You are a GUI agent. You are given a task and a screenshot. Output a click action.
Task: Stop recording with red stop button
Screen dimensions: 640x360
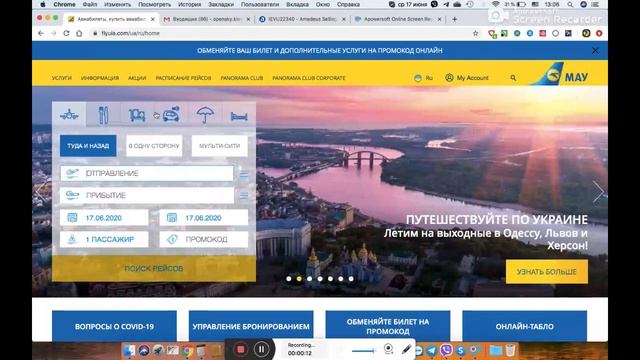240,349
